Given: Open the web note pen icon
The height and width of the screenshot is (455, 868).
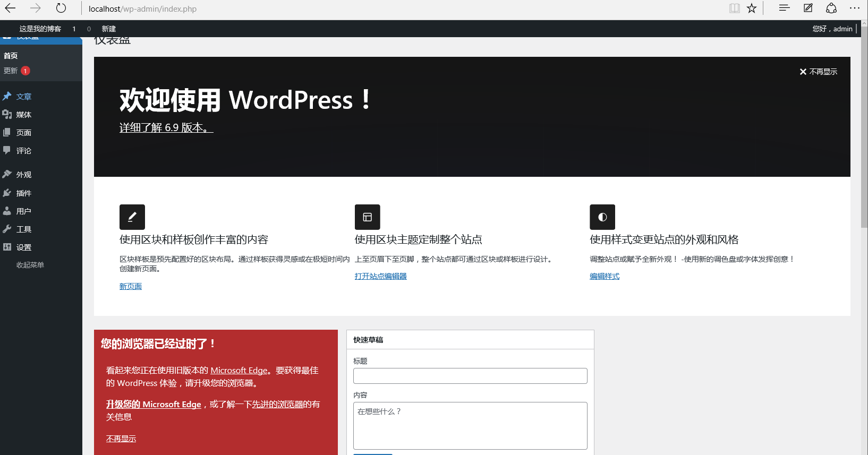Looking at the screenshot, I should click(x=808, y=8).
